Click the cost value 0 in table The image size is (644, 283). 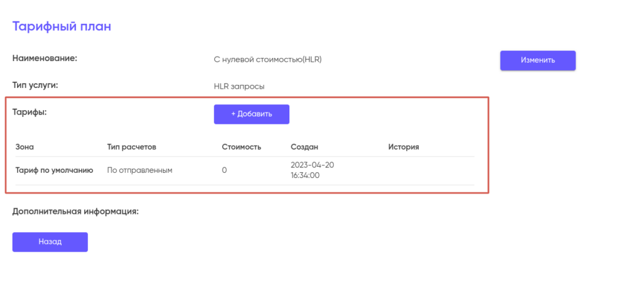point(225,170)
